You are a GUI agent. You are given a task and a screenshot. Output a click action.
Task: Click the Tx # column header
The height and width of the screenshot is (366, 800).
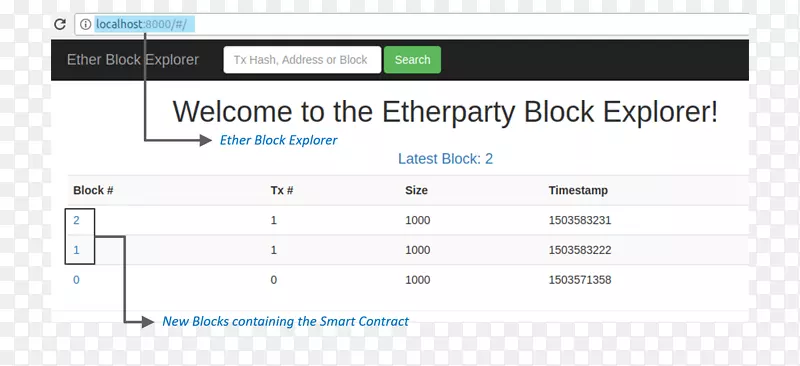282,190
